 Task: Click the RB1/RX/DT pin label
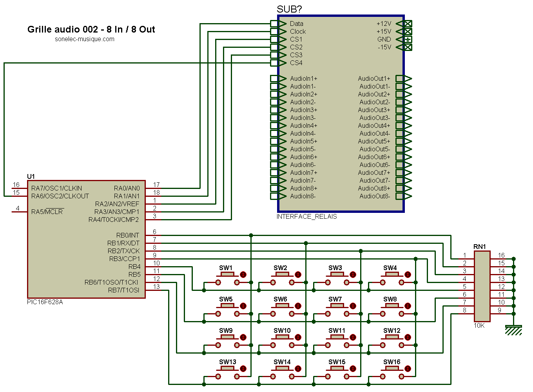pyautogui.click(x=123, y=243)
